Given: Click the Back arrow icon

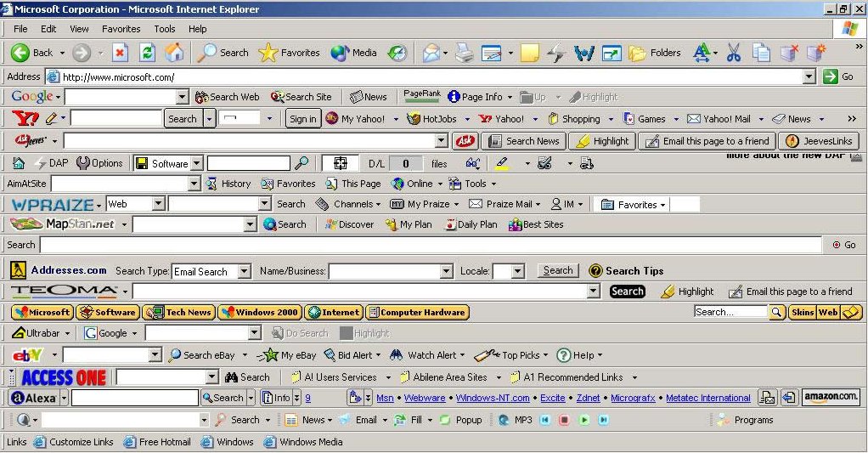Looking at the screenshot, I should [x=20, y=53].
